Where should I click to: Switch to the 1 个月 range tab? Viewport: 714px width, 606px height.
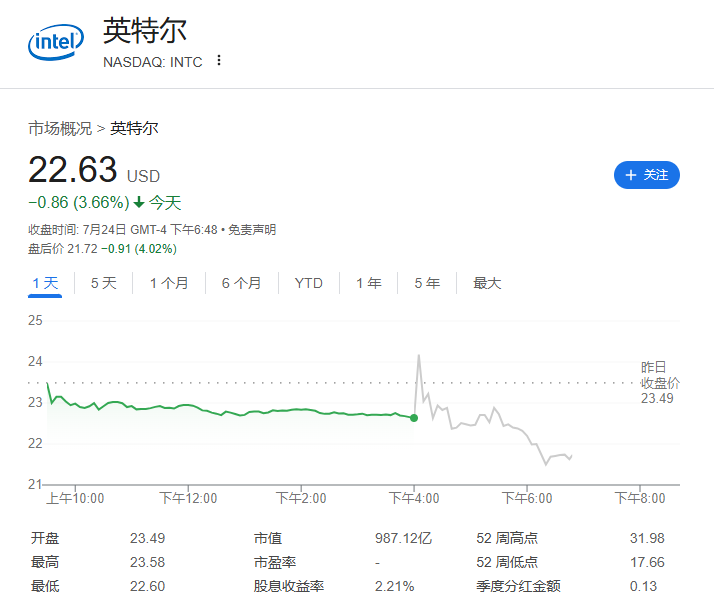tap(169, 283)
